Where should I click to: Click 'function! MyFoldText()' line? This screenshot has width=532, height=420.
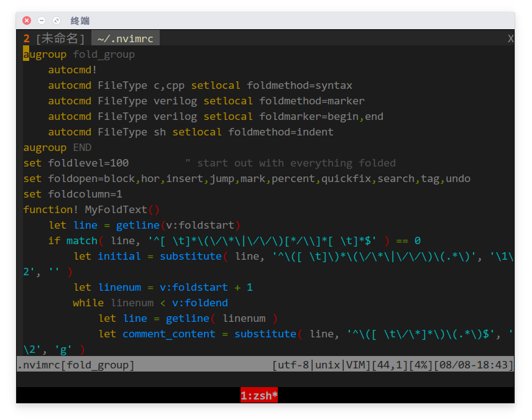(91, 209)
